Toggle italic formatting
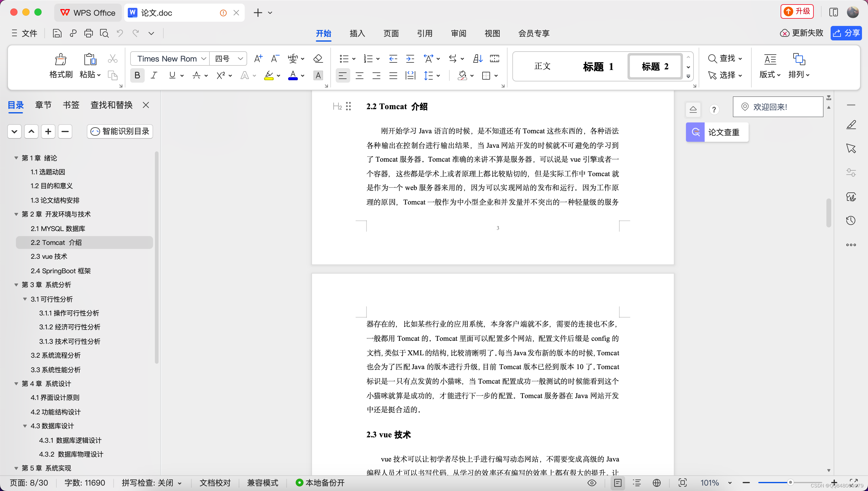This screenshot has width=868, height=491. click(x=154, y=75)
